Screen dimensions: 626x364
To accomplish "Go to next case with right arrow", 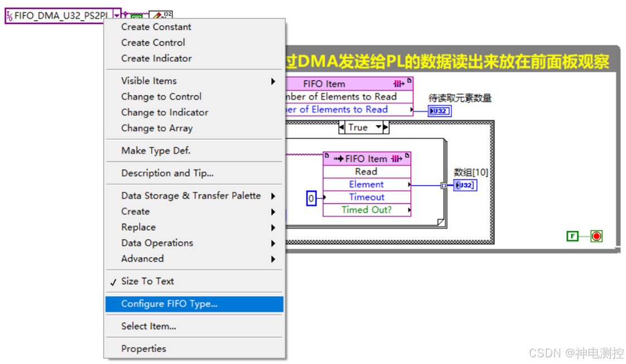I will coord(386,128).
